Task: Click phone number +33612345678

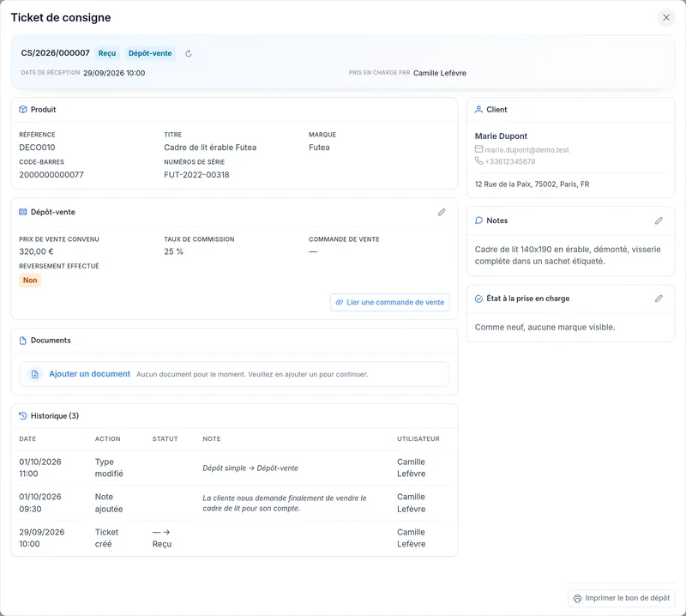Action: pos(510,161)
